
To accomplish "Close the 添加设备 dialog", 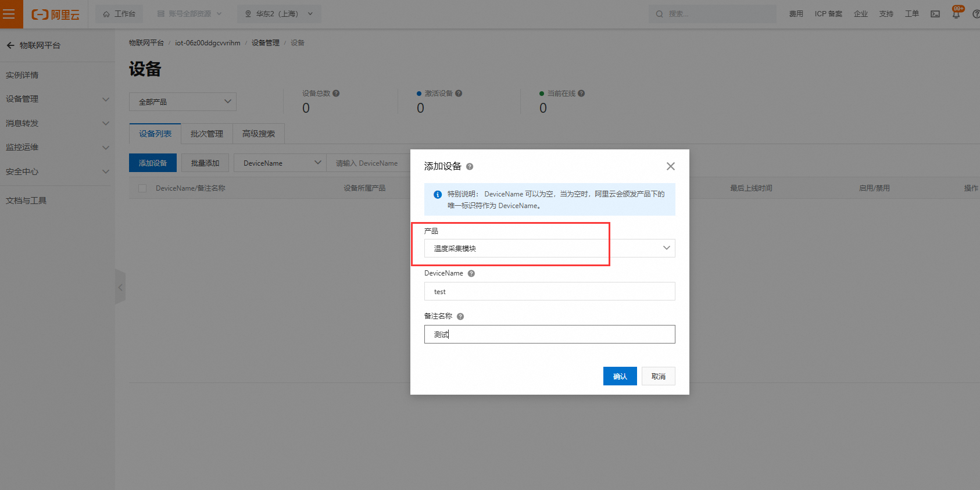I will pos(670,166).
